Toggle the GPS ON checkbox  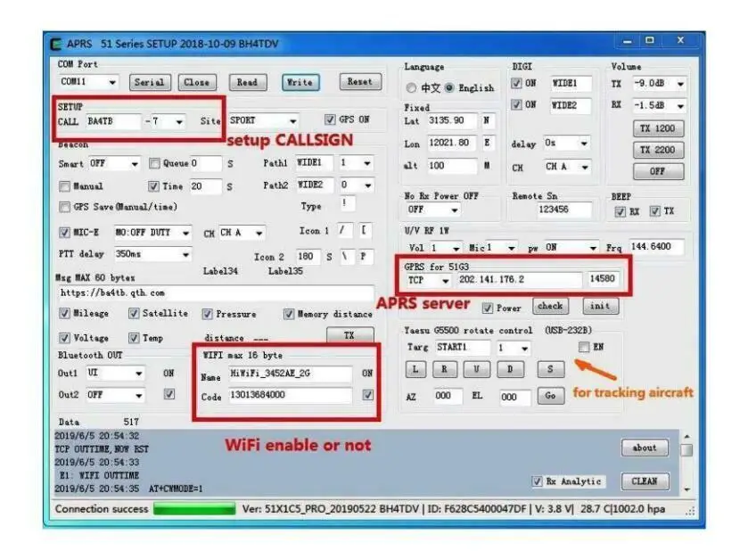(x=330, y=119)
